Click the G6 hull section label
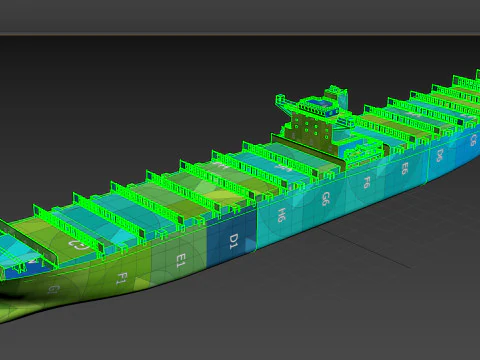 (326, 198)
